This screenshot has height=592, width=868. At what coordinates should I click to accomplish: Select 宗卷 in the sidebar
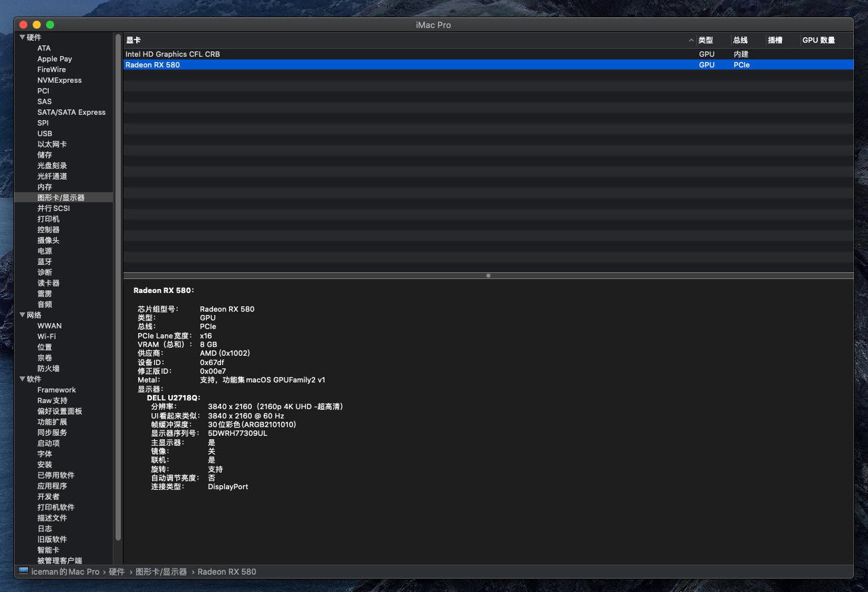click(45, 358)
